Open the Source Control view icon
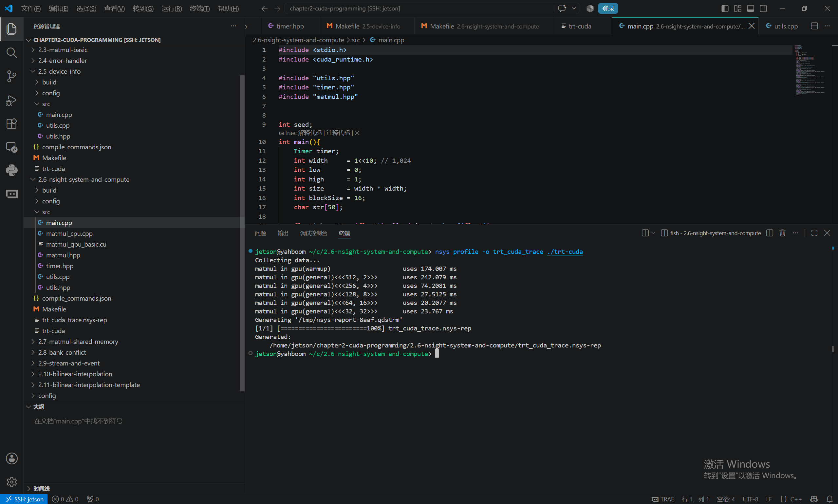The image size is (838, 504). coord(11,76)
